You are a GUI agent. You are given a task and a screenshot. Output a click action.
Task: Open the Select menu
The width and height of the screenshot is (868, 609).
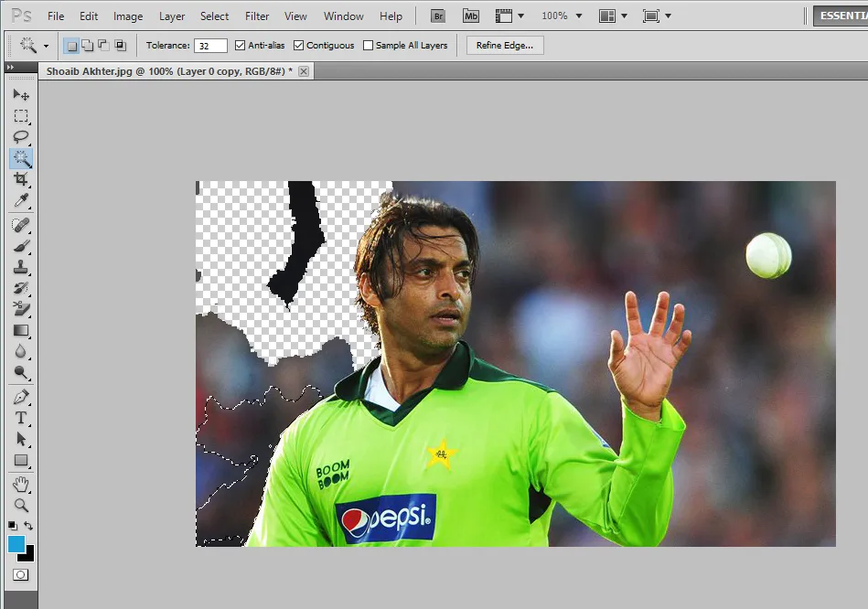214,16
